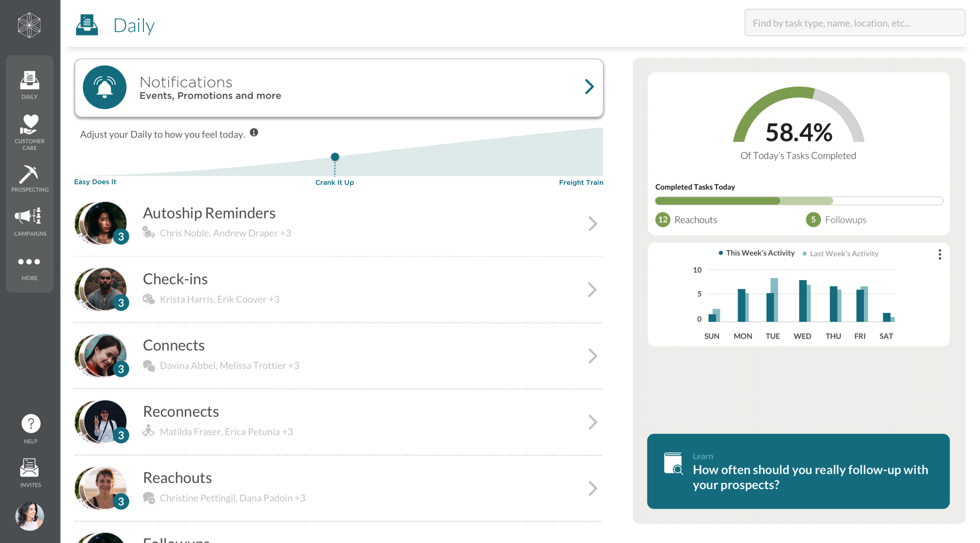Select the Freight Train intensity label
Image resolution: width=980 pixels, height=543 pixels.
[x=581, y=182]
